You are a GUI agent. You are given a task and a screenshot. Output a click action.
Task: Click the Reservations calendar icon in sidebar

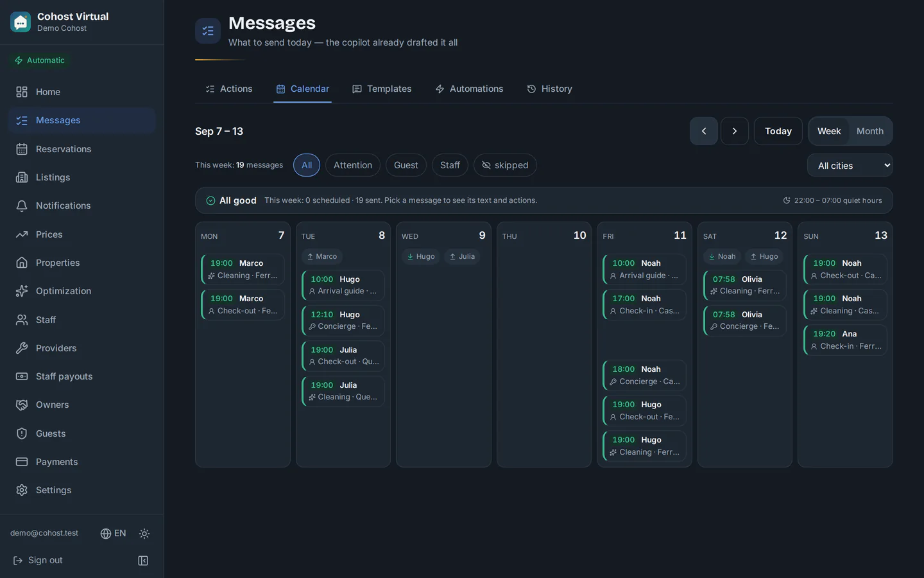pyautogui.click(x=22, y=149)
